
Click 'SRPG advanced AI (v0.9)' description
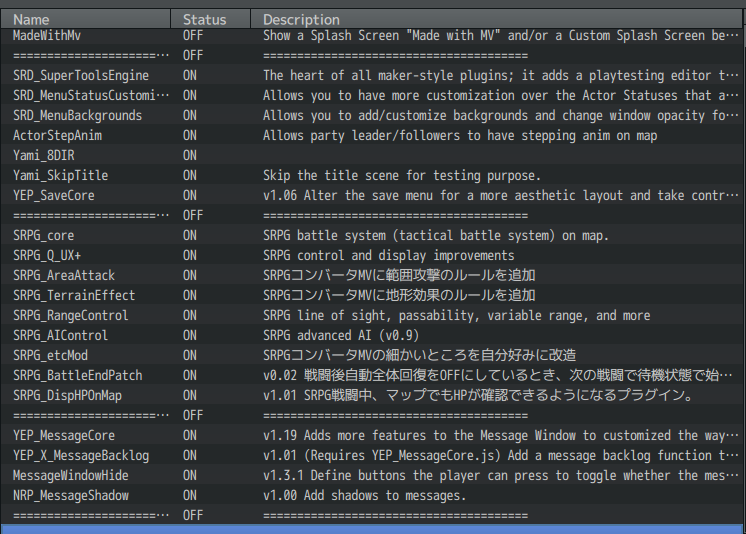[341, 335]
